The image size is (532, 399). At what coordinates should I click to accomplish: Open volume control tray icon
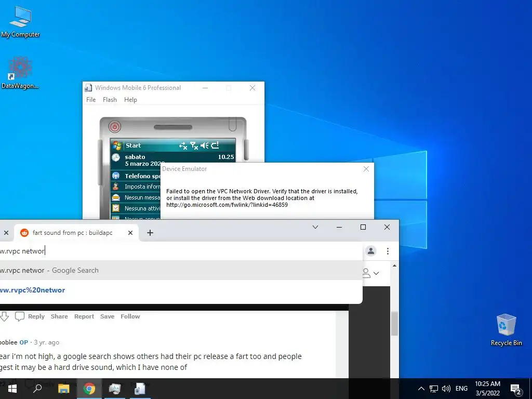tap(446, 389)
